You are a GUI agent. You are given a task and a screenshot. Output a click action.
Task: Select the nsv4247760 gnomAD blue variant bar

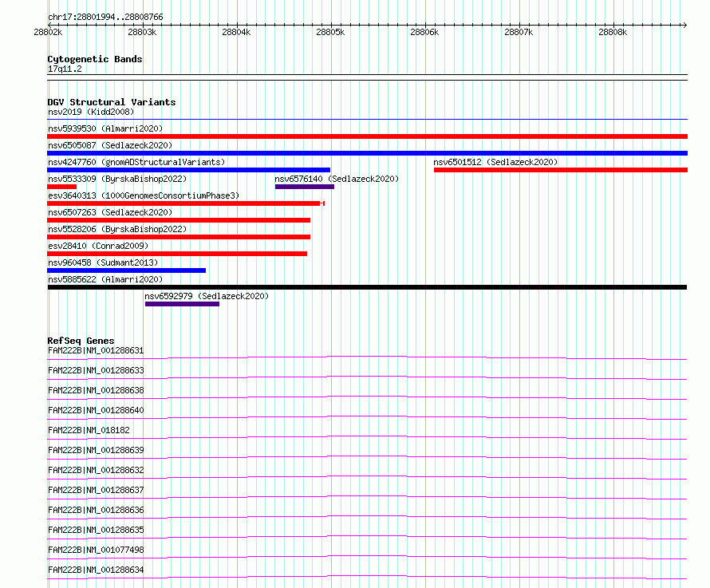coord(189,170)
